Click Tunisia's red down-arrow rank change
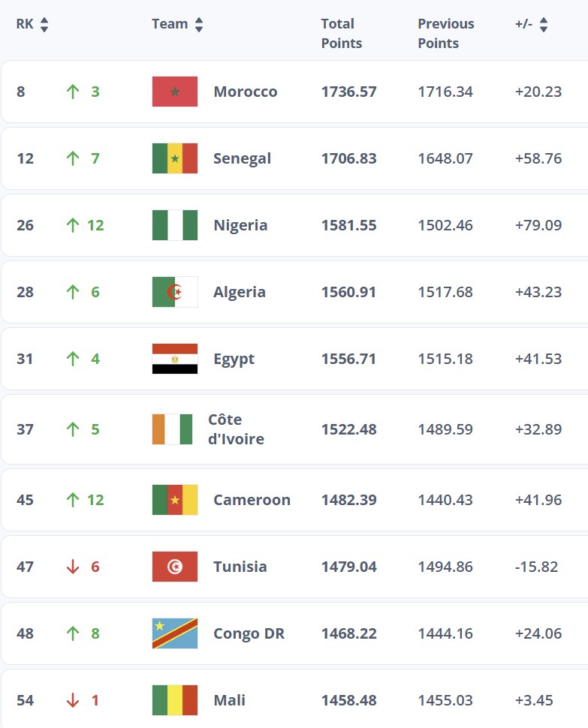Screen dimensions: 588x728 click(73, 567)
